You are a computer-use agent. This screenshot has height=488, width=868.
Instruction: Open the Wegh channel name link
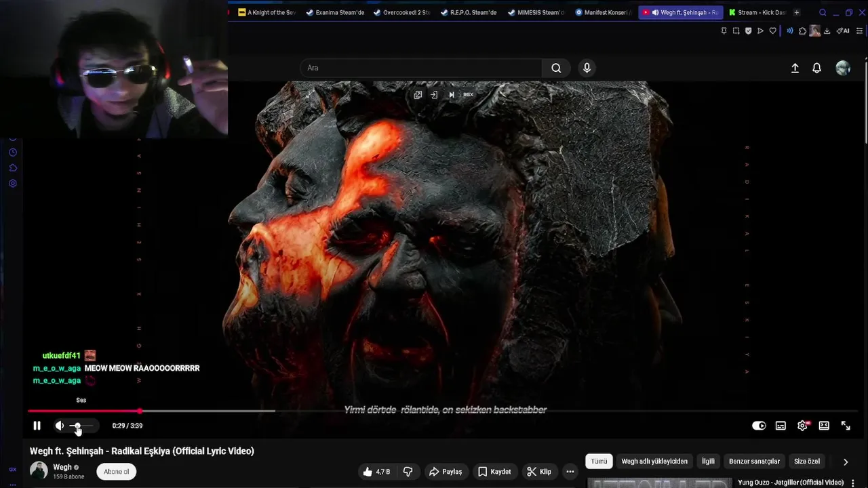point(62,467)
